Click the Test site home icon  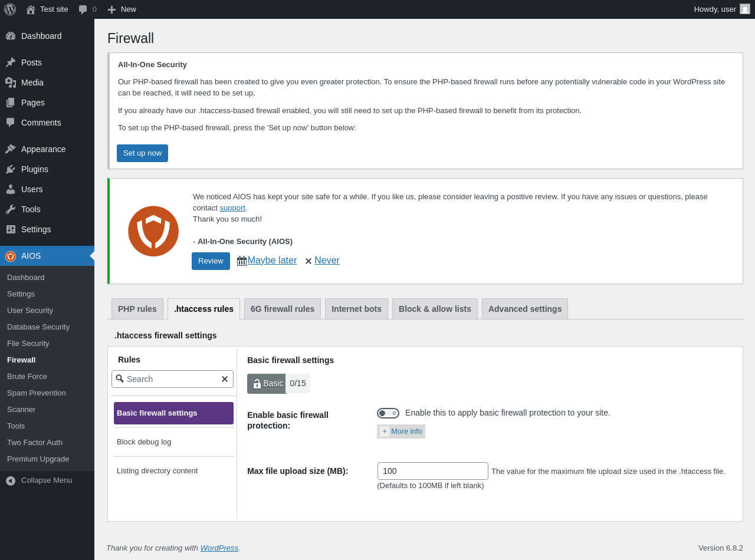[x=31, y=9]
